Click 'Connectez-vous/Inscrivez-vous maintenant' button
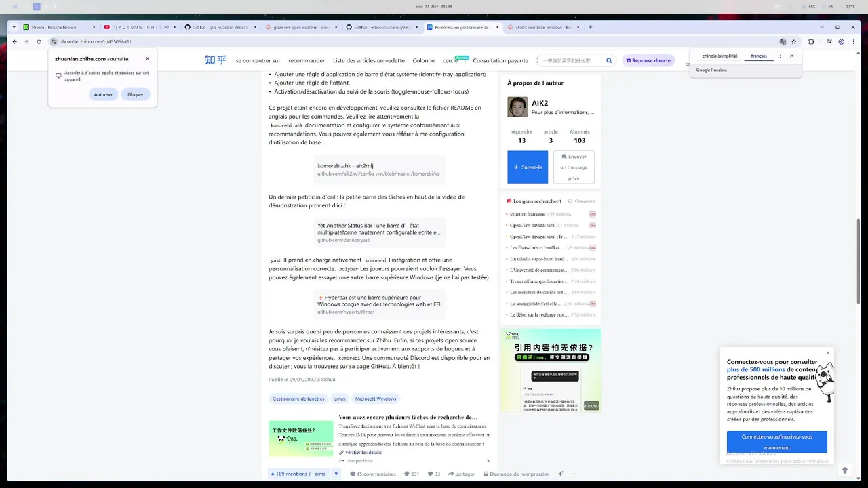This screenshot has width=868, height=488. (x=777, y=442)
